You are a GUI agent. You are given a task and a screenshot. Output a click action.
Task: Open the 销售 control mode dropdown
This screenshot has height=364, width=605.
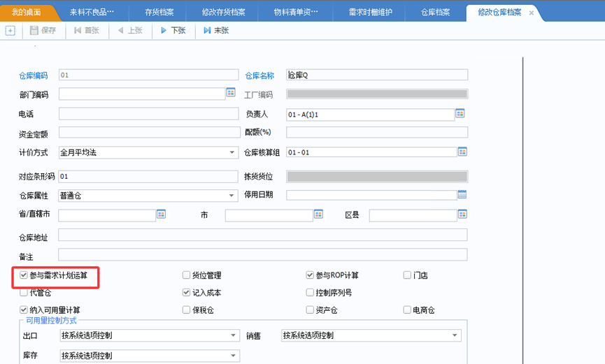pyautogui.click(x=371, y=335)
